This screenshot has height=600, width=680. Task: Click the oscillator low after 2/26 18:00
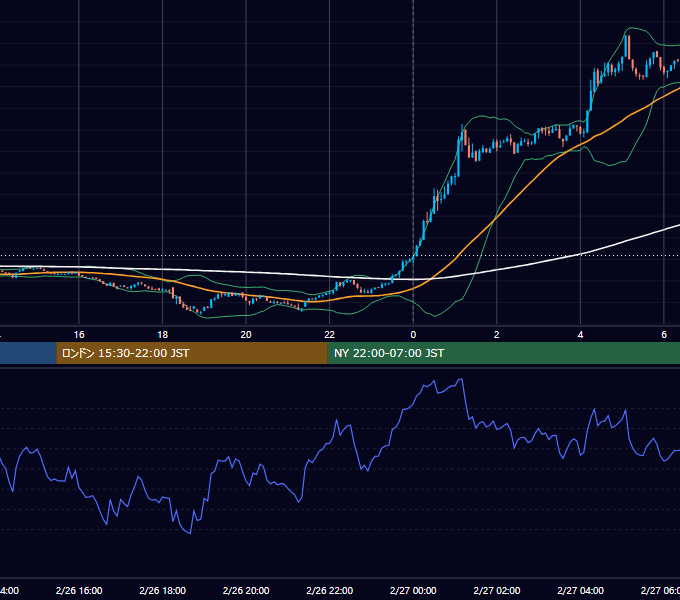[190, 533]
